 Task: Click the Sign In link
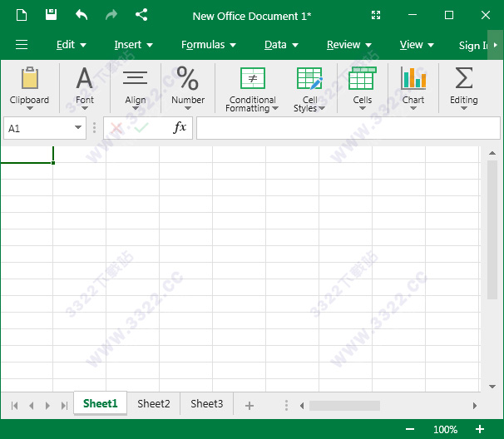[472, 46]
